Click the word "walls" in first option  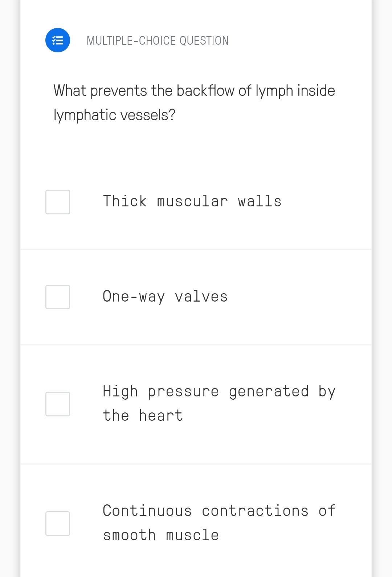tap(260, 201)
